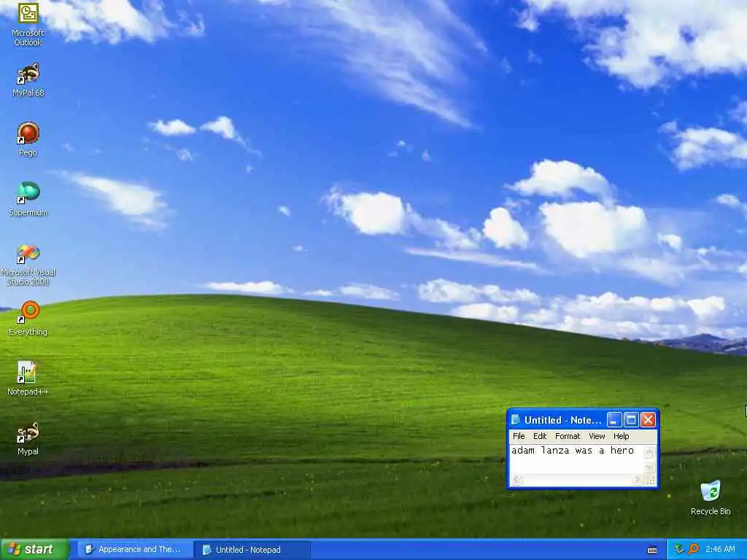Open the View menu in Notepad
Screen dimensions: 747x560
coord(597,436)
